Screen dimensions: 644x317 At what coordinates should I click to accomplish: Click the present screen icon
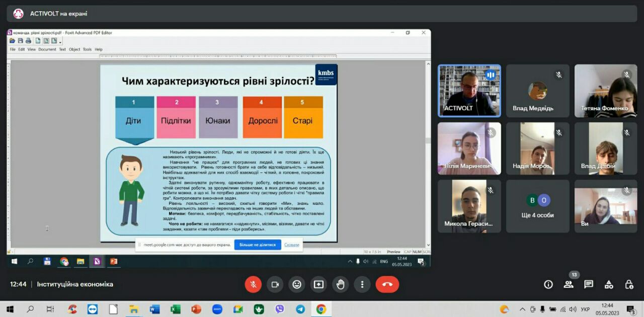pyautogui.click(x=318, y=284)
